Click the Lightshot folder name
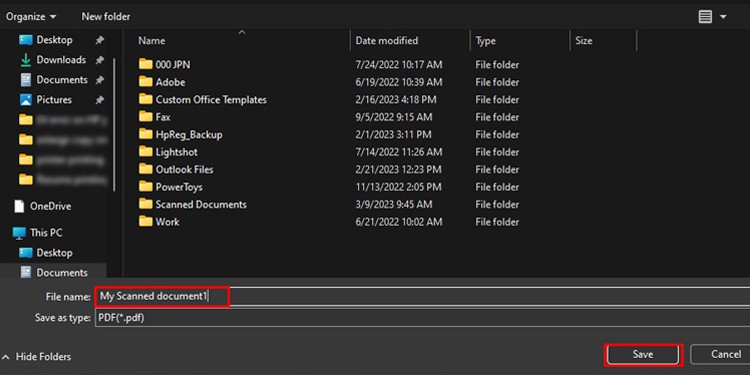 point(176,152)
